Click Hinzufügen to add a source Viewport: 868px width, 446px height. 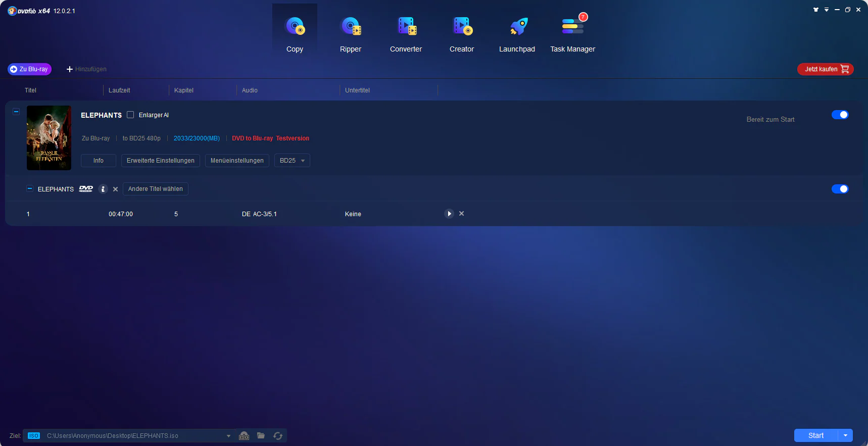[x=86, y=69]
